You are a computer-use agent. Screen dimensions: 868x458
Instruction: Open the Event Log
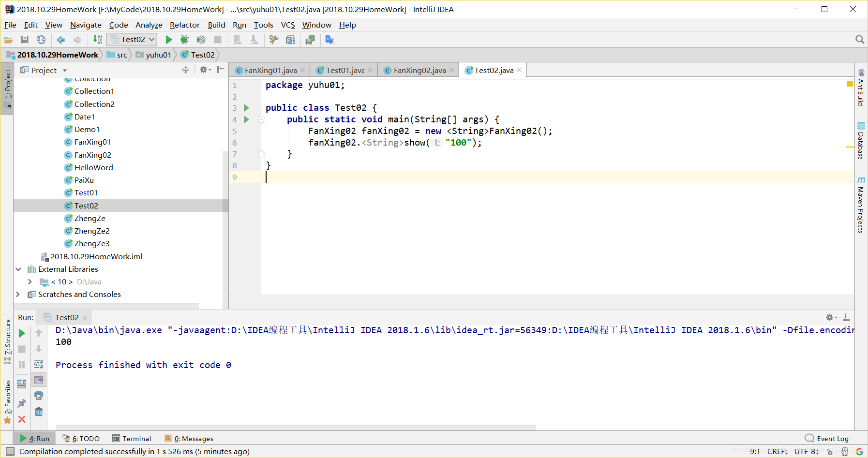pyautogui.click(x=827, y=439)
